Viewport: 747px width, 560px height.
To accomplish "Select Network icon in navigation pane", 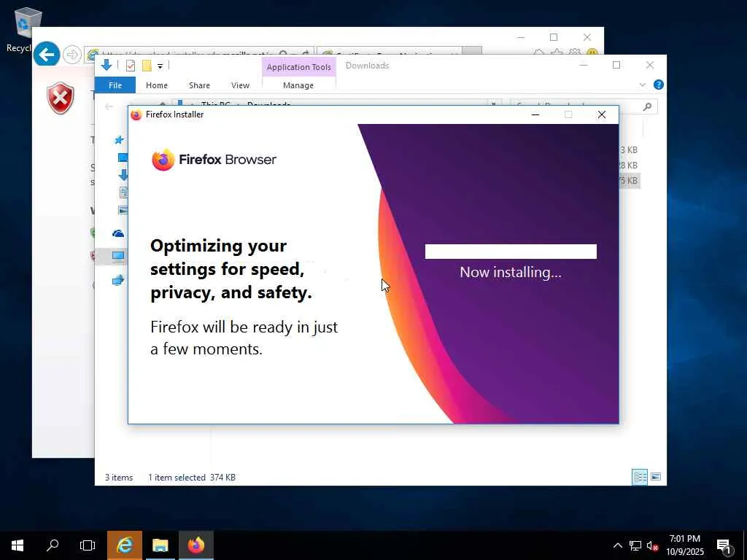I will tap(117, 281).
